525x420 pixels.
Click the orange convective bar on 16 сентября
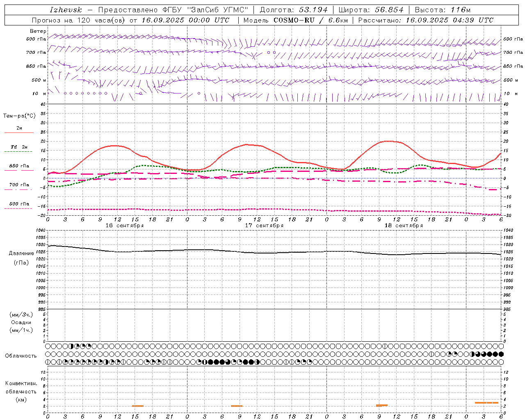click(138, 406)
